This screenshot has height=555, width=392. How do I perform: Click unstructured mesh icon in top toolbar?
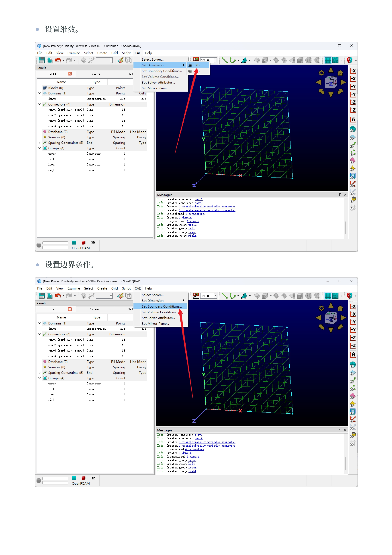pos(335,60)
